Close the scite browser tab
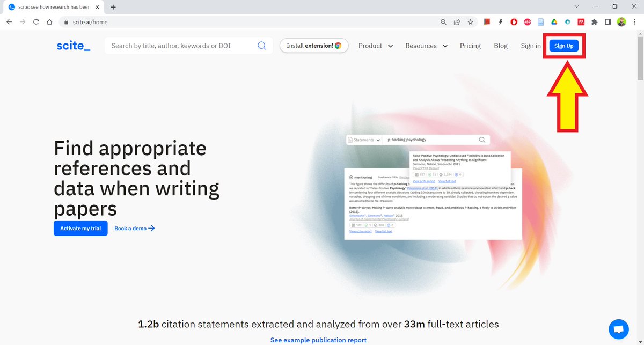644x345 pixels. click(97, 7)
